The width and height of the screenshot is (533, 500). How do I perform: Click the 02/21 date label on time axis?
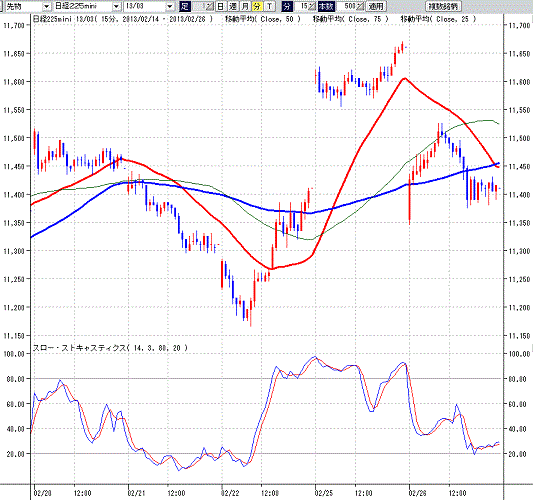coord(137,493)
